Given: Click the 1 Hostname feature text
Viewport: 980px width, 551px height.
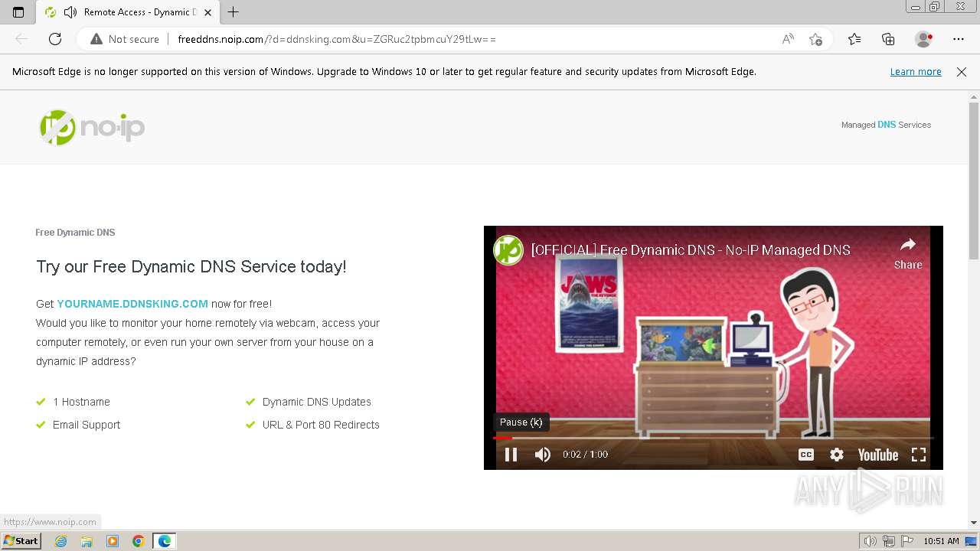Looking at the screenshot, I should (81, 402).
